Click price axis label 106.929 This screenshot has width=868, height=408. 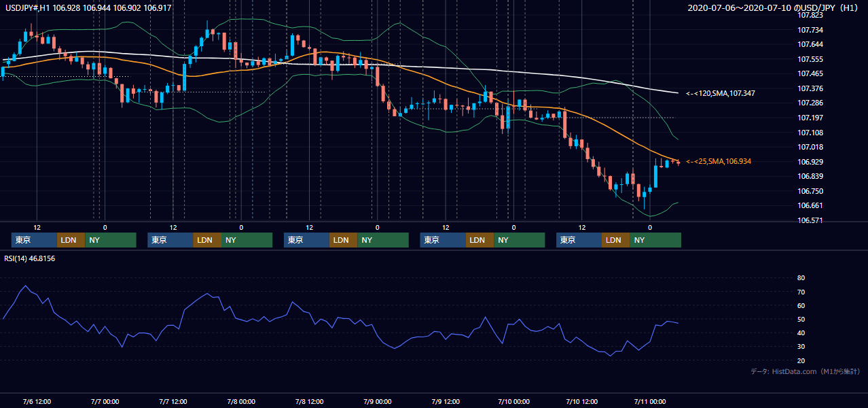click(810, 162)
